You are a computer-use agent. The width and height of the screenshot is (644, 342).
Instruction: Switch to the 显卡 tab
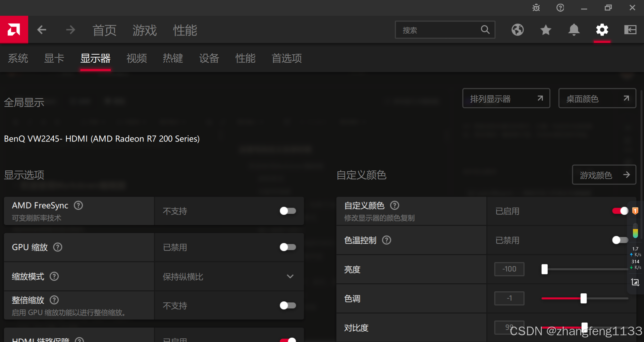[x=54, y=58]
